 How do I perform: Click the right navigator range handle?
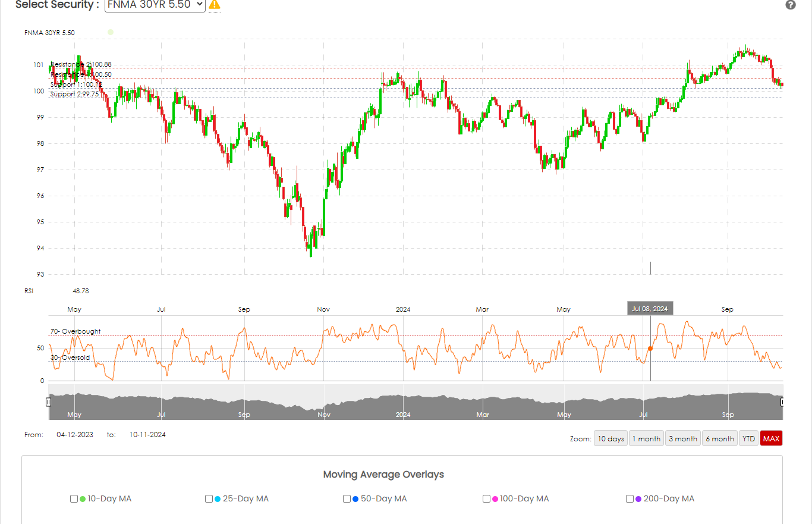pyautogui.click(x=782, y=402)
